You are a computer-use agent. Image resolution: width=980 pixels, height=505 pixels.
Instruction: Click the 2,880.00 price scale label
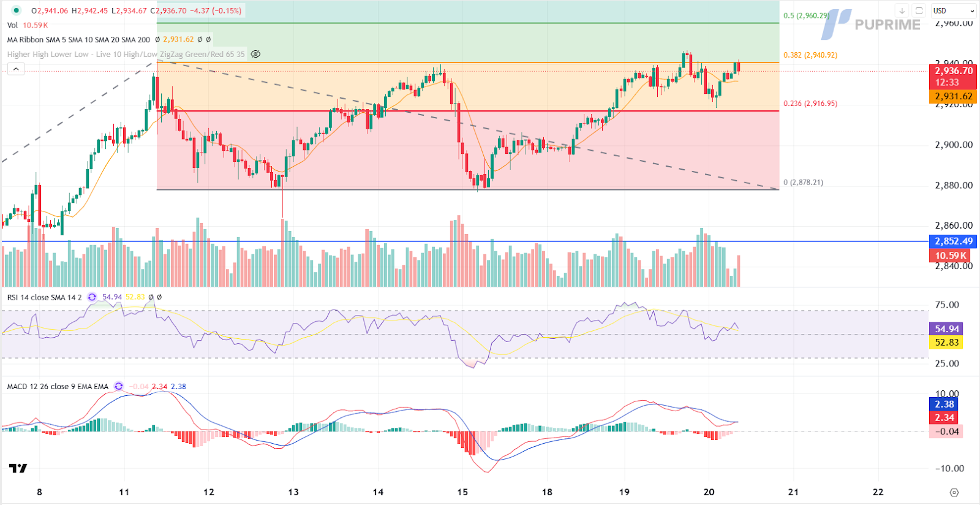coord(954,186)
